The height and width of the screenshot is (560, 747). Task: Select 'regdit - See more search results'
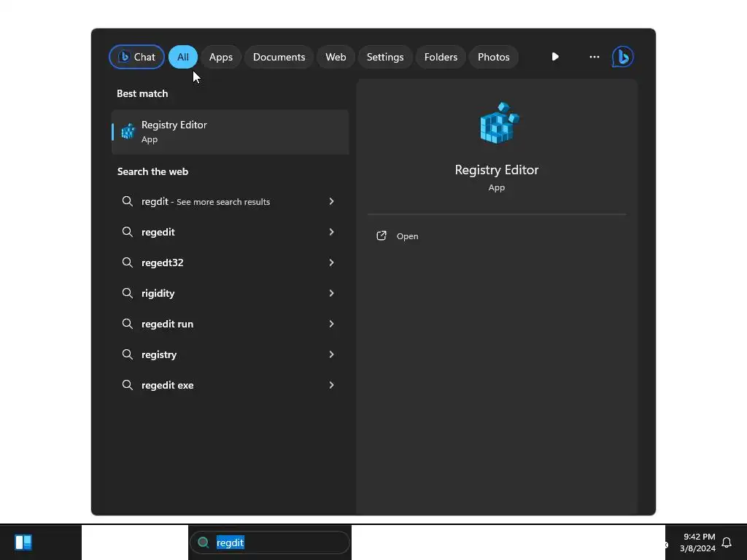(x=230, y=201)
